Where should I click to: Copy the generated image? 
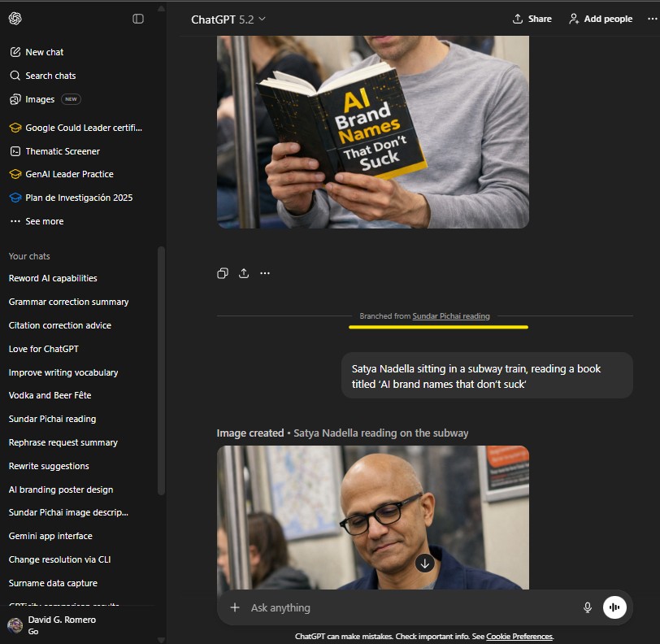[x=223, y=273]
